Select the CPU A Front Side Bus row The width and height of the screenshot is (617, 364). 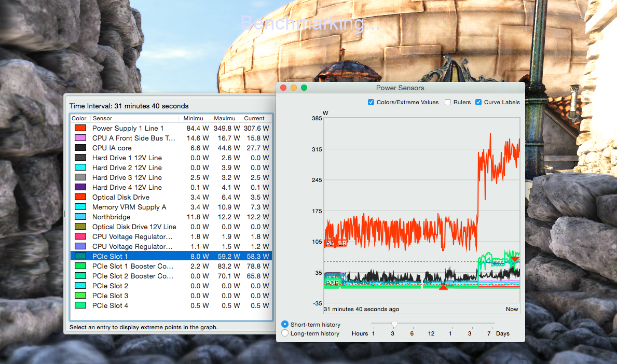(171, 138)
